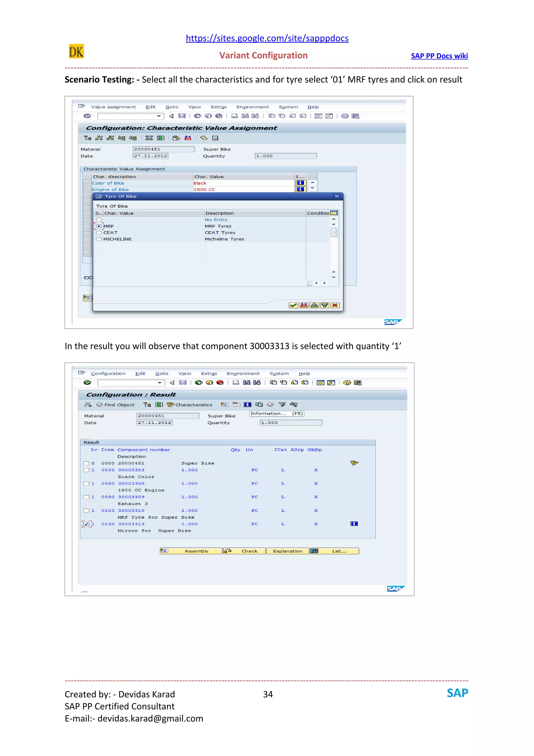Select the MICHELINE tyre radio button
This screenshot has width=534, height=756.
pos(99,239)
